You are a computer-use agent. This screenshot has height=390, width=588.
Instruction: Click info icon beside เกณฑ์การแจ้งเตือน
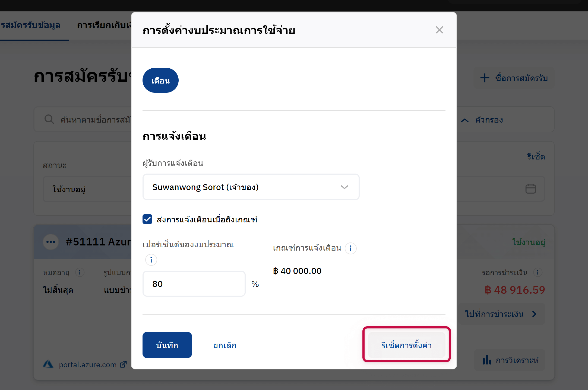[350, 248]
